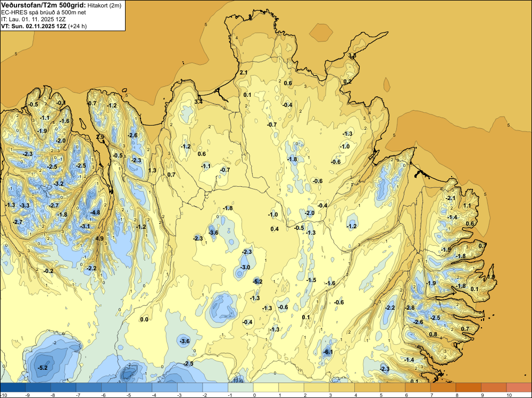Click the legend swatch between -3 and -2
The image size is (532, 398).
click(190, 387)
